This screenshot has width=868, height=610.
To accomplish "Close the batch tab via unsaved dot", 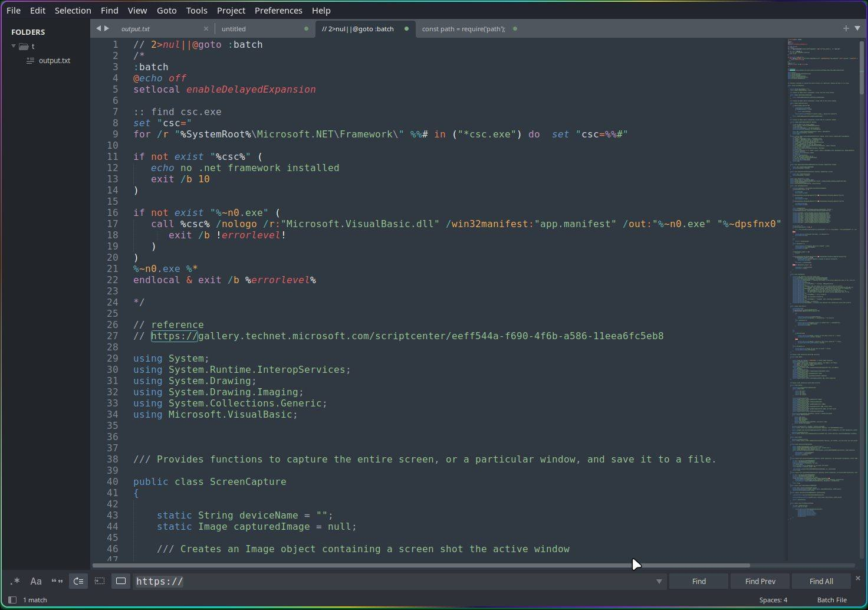I will (x=406, y=28).
